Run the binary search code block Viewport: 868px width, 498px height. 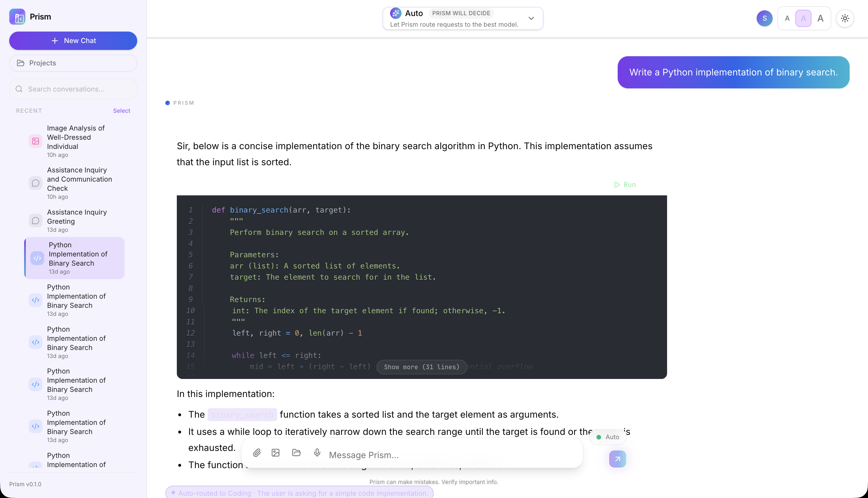(x=625, y=185)
